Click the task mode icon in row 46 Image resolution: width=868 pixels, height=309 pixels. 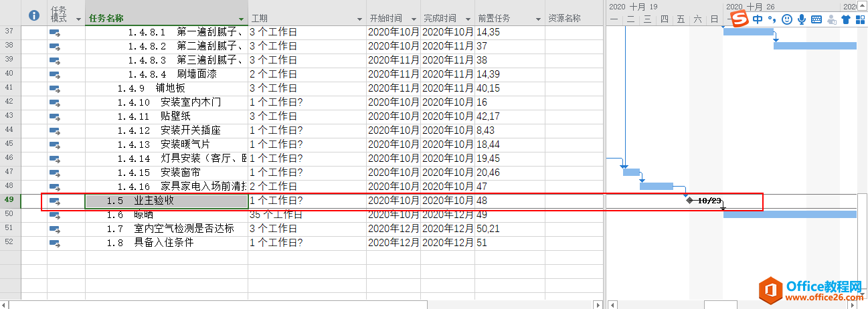pyautogui.click(x=55, y=159)
